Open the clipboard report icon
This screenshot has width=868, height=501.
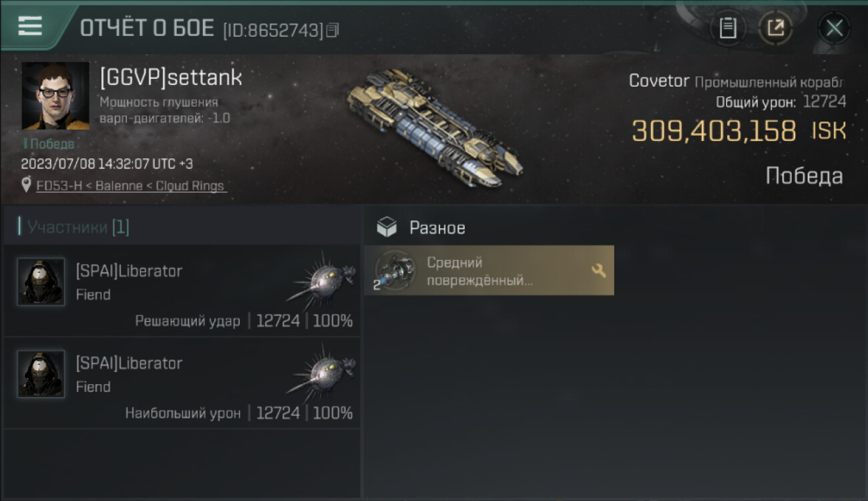tap(728, 28)
